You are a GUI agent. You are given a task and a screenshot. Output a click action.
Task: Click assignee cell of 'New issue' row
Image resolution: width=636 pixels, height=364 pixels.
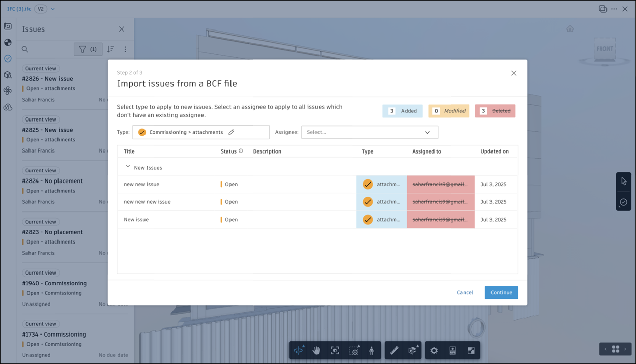tap(441, 220)
